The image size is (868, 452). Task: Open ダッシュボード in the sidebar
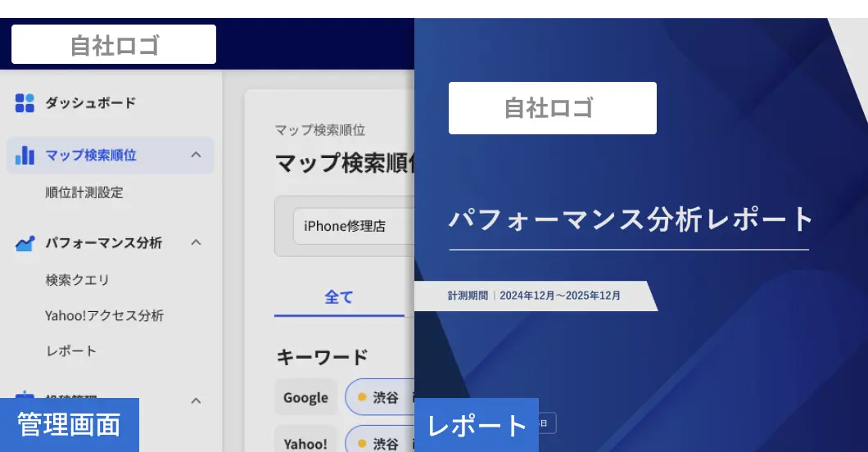pyautogui.click(x=90, y=103)
